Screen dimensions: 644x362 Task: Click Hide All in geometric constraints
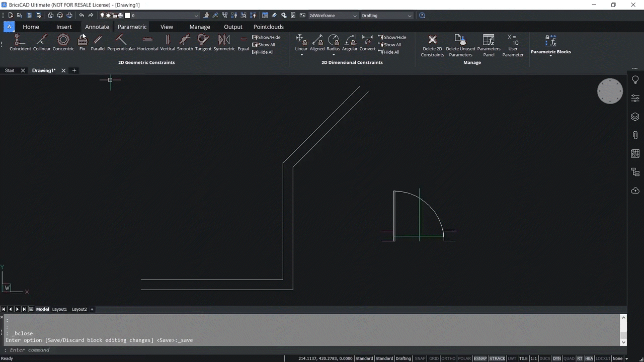click(x=263, y=52)
